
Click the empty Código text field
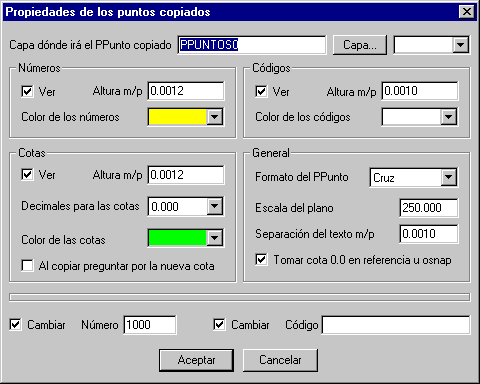click(396, 325)
